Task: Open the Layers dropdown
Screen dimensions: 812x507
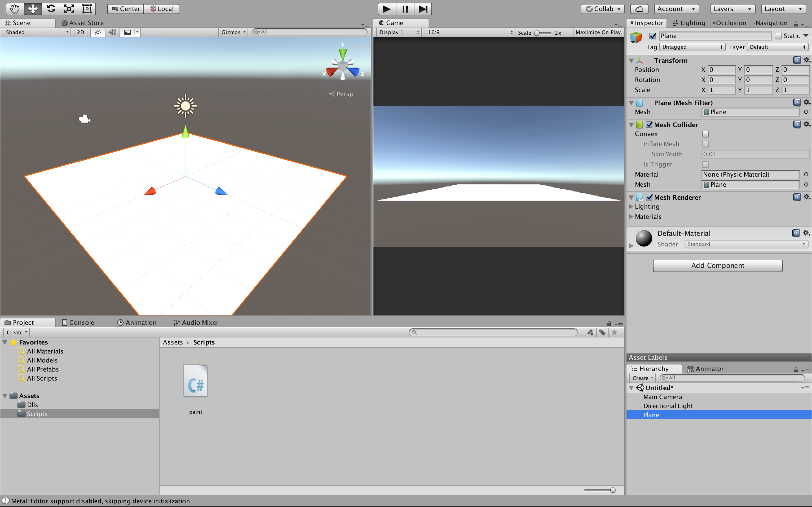Action: 732,9
